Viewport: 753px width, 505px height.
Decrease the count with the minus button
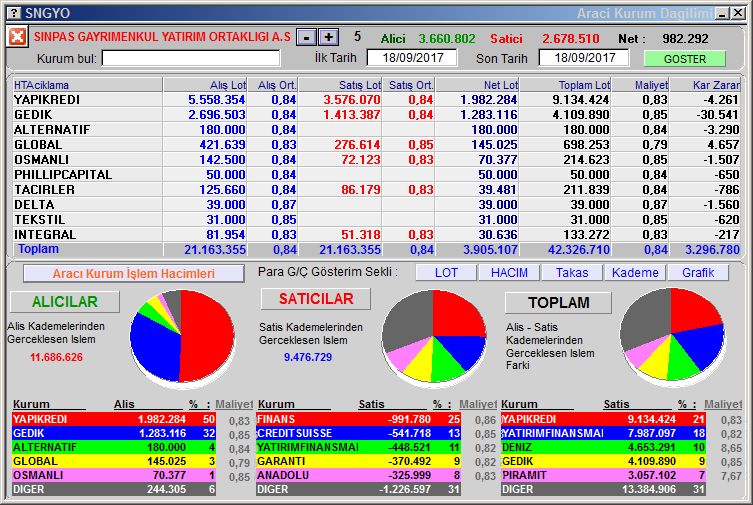(x=306, y=37)
